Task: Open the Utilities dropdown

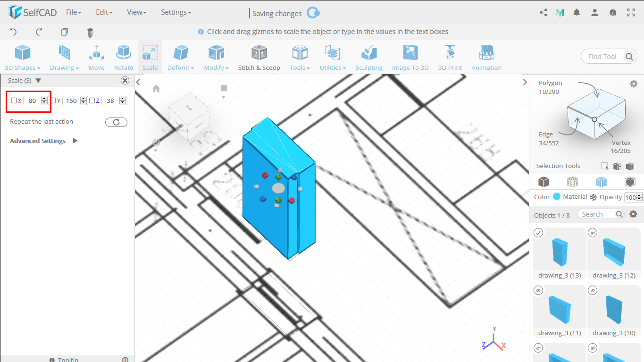Action: click(x=333, y=58)
